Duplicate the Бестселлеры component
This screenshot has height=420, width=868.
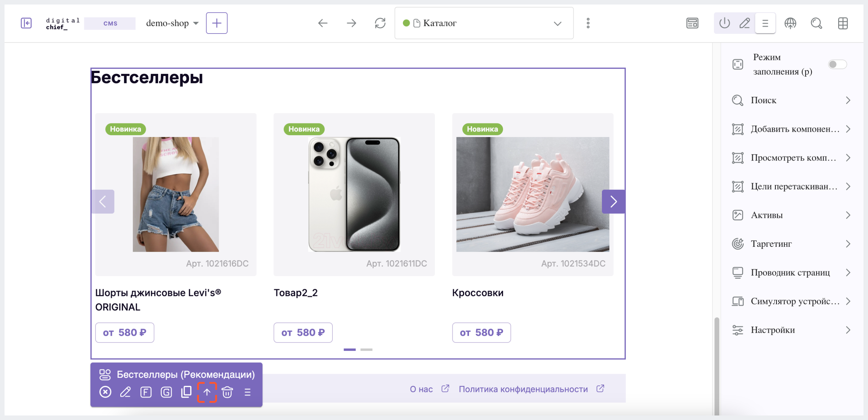coord(186,392)
